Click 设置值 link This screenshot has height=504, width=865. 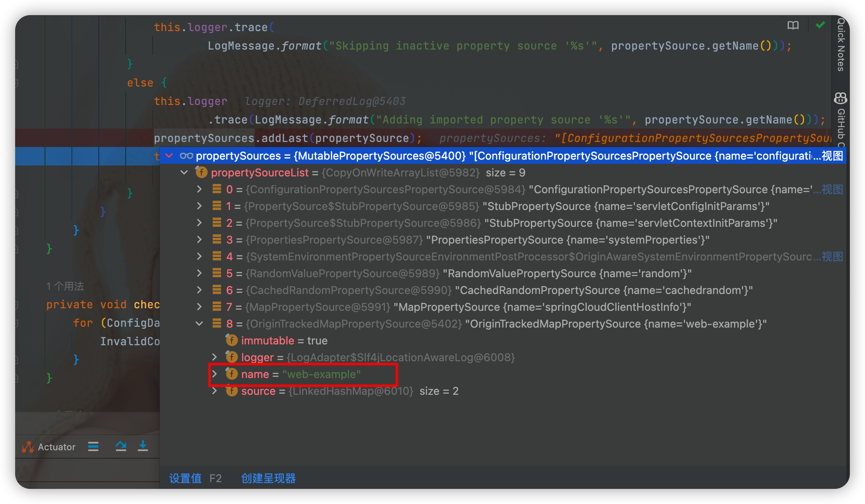click(185, 478)
